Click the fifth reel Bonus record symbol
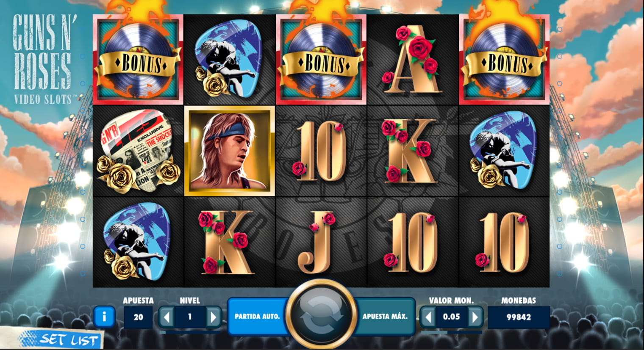This screenshot has width=644, height=350. pyautogui.click(x=504, y=59)
